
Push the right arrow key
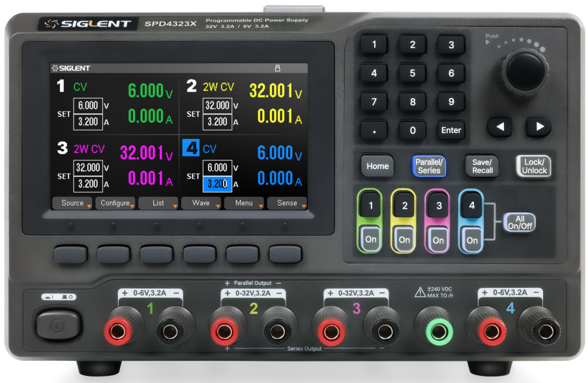539,127
